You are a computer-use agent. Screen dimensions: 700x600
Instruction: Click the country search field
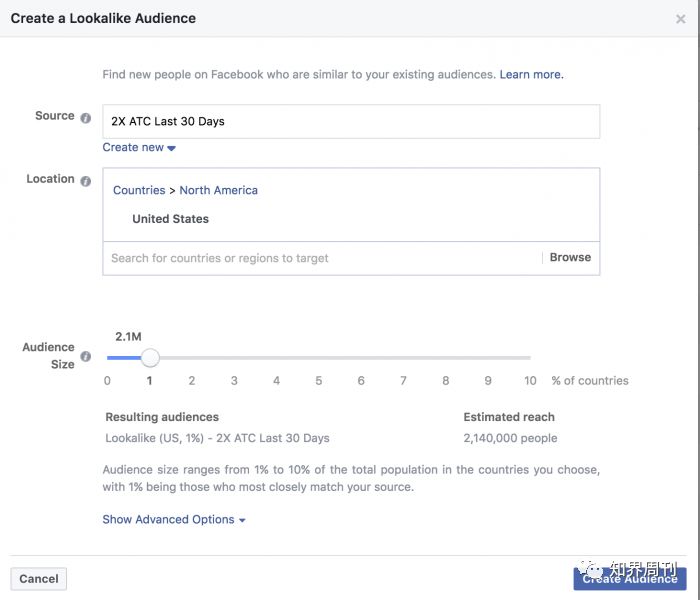pos(321,258)
